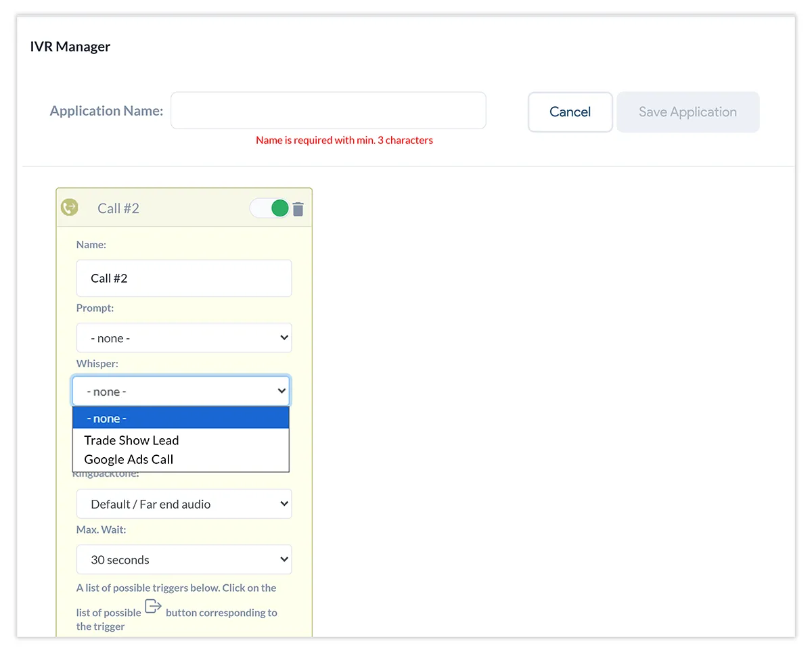This screenshot has width=812, height=654.
Task: Open the Max Wait dropdown set to 30 seconds
Action: pyautogui.click(x=183, y=559)
